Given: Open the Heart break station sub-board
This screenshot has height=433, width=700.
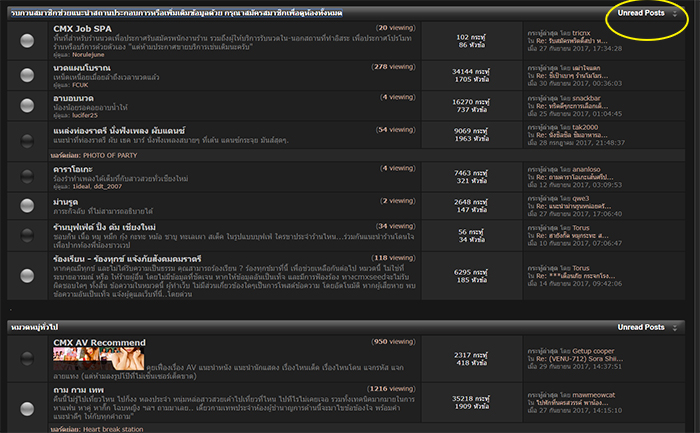Looking at the screenshot, I should pyautogui.click(x=113, y=429).
